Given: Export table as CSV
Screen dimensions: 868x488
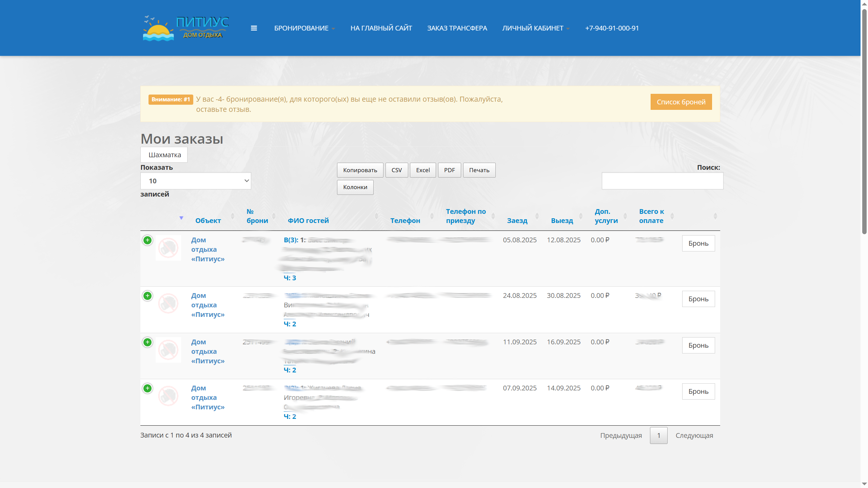Looking at the screenshot, I should (x=397, y=170).
